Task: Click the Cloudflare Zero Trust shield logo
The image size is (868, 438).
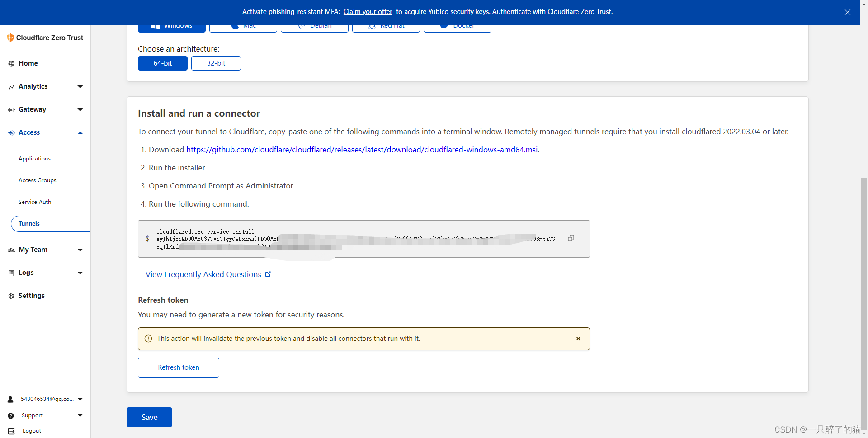Action: (10, 38)
